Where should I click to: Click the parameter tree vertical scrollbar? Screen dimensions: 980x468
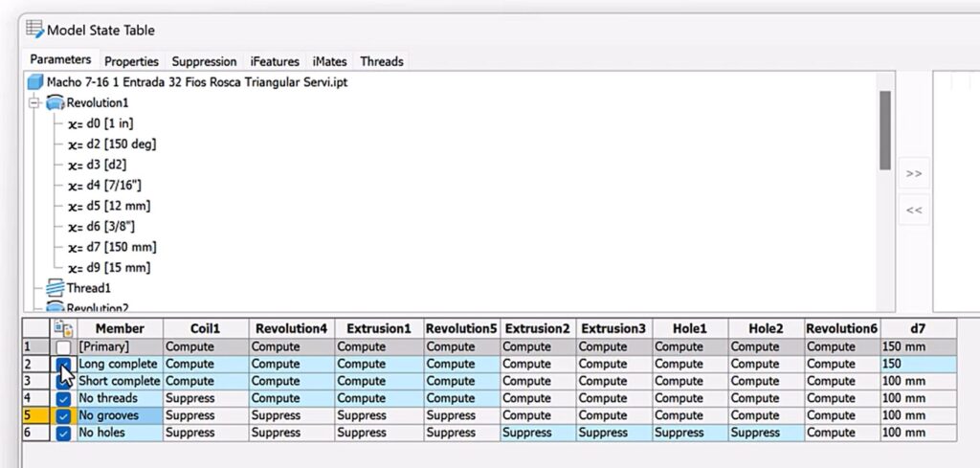tap(885, 129)
